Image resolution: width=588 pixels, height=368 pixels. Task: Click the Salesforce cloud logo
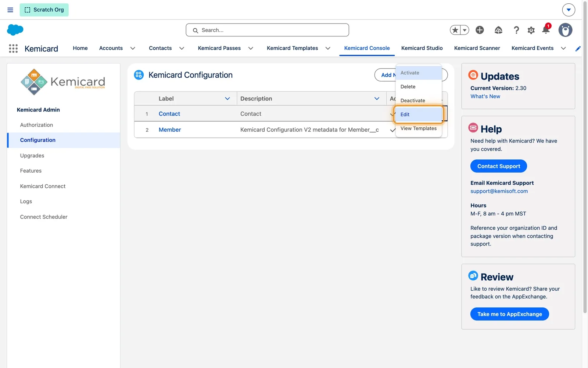15,30
